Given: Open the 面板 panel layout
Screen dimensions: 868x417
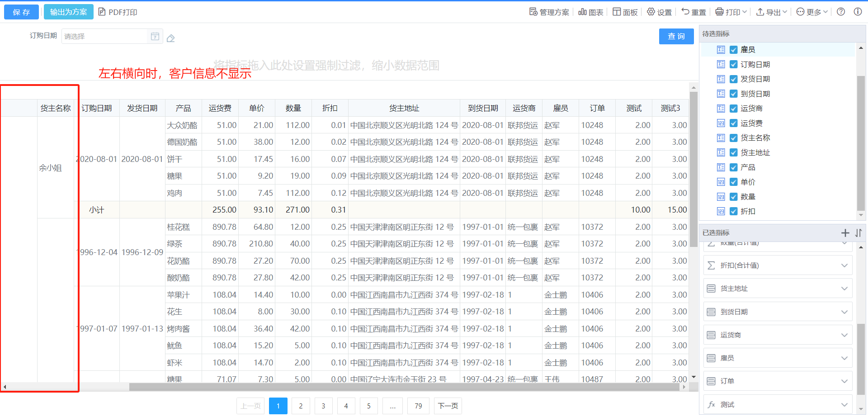Looking at the screenshot, I should click(x=625, y=12).
